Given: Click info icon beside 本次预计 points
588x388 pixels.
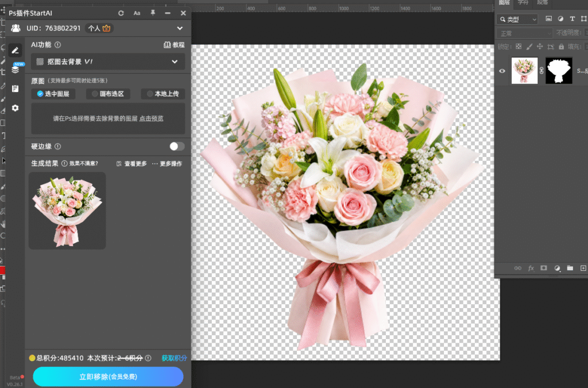Looking at the screenshot, I should click(148, 358).
